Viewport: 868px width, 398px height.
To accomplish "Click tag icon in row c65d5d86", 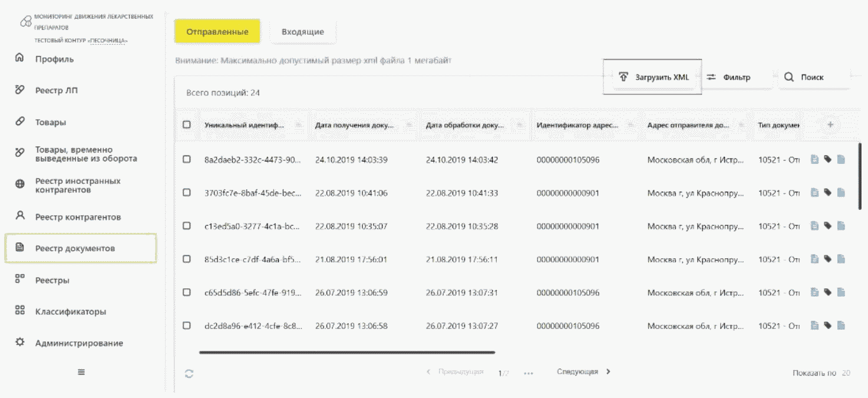I will click(x=827, y=292).
